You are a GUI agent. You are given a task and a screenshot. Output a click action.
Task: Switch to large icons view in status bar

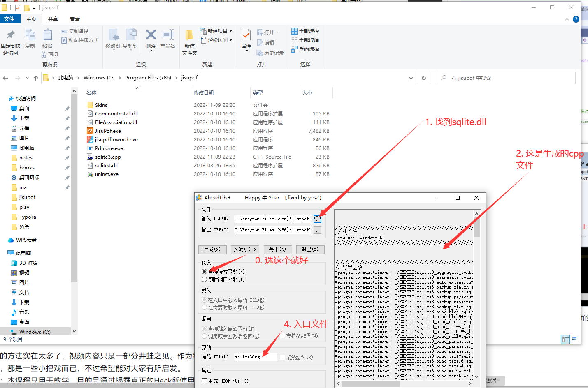coord(574,339)
